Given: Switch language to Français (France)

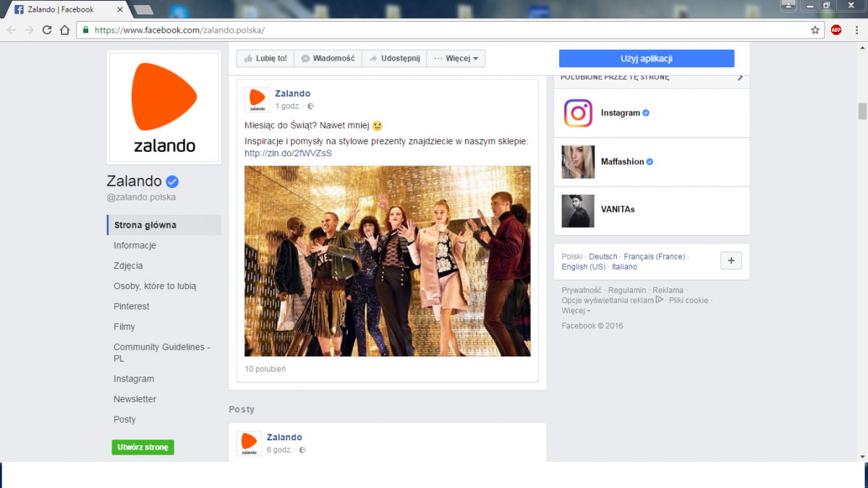Looking at the screenshot, I should click(x=654, y=257).
